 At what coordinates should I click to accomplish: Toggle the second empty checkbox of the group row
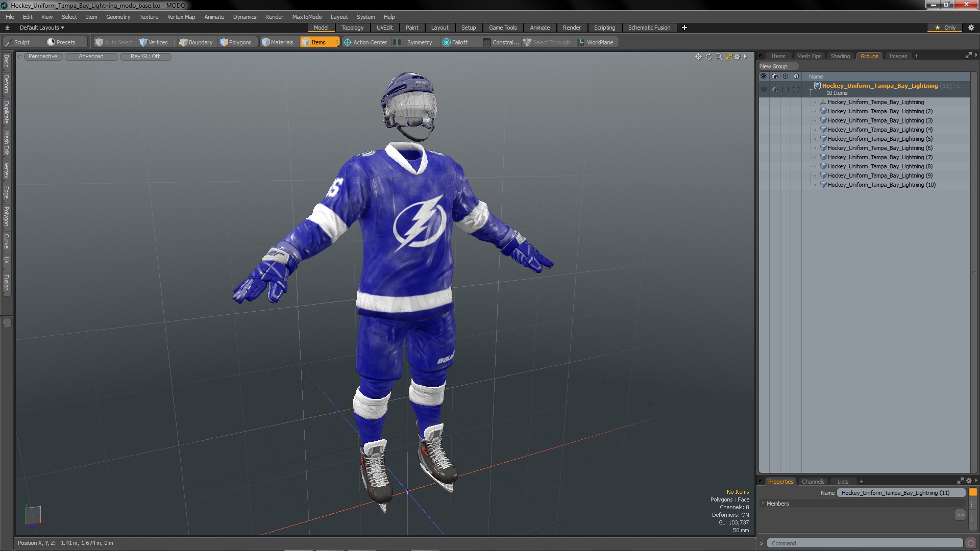[x=796, y=89]
